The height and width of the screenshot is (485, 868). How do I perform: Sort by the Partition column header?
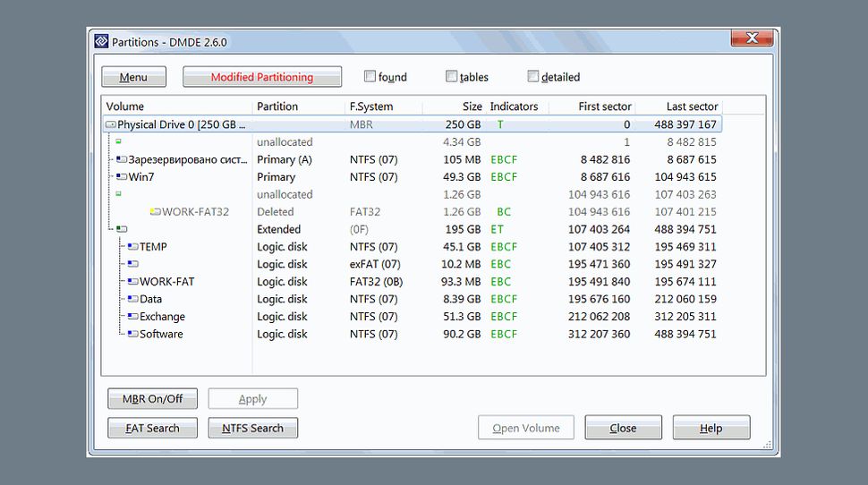[299, 106]
